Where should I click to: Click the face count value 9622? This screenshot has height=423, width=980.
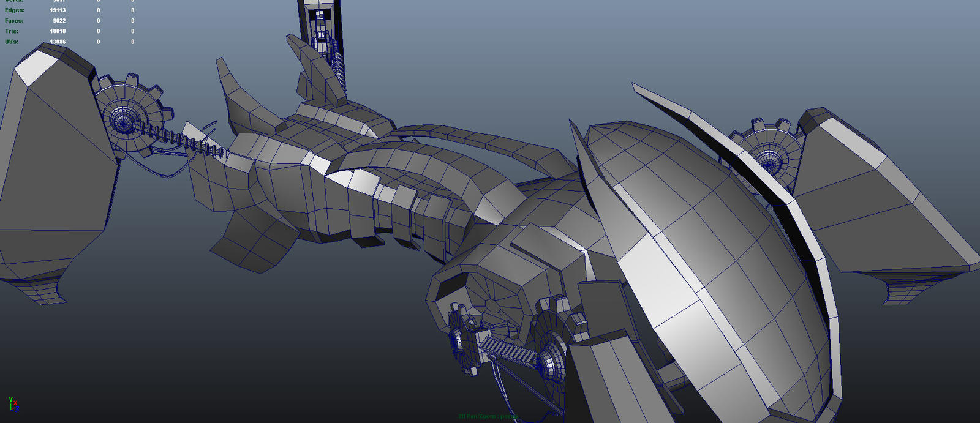[x=59, y=21]
